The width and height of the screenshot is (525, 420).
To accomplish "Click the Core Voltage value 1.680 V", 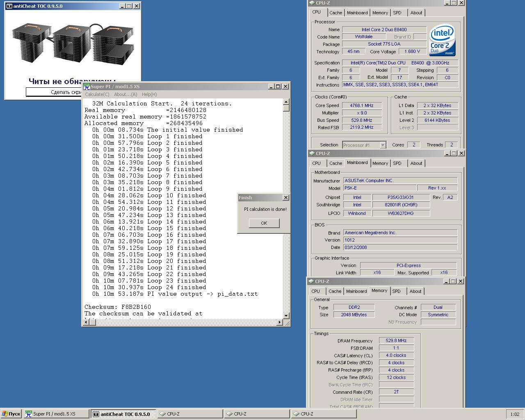I will [x=412, y=51].
